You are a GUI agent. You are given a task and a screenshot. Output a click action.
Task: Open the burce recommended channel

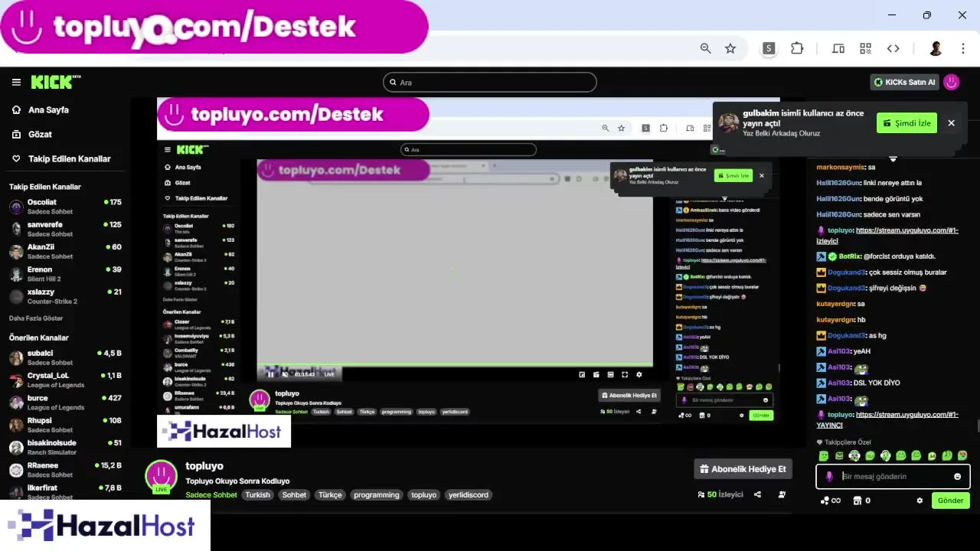point(65,403)
